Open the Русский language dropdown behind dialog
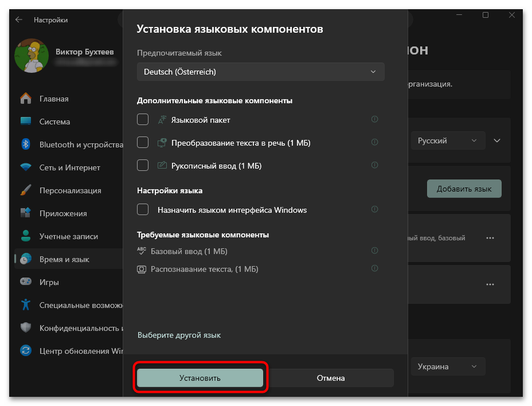 [448, 140]
